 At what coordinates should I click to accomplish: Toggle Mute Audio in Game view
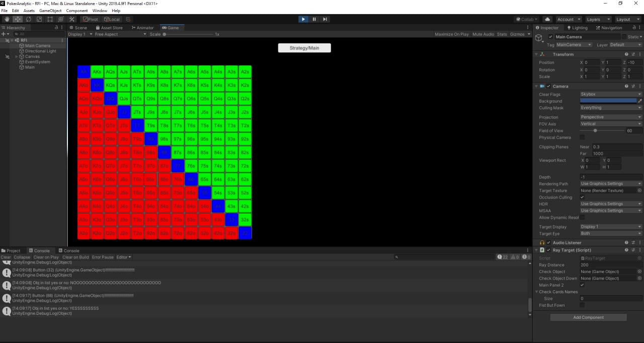tap(483, 34)
